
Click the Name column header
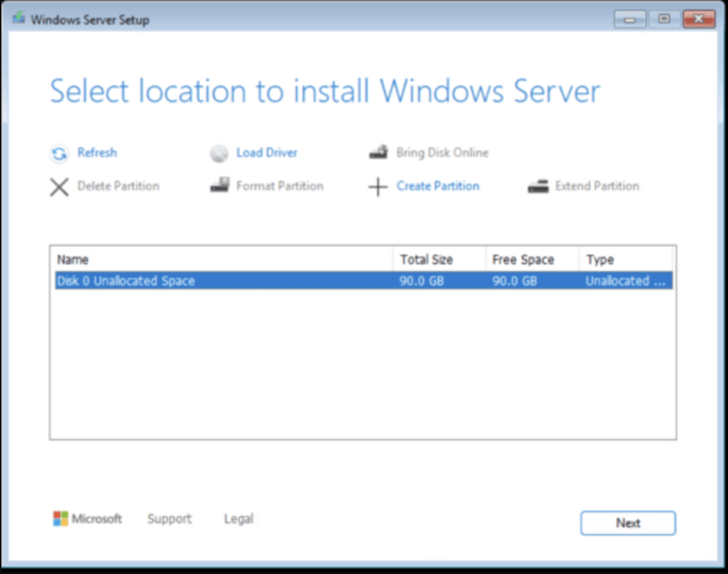tap(224, 259)
